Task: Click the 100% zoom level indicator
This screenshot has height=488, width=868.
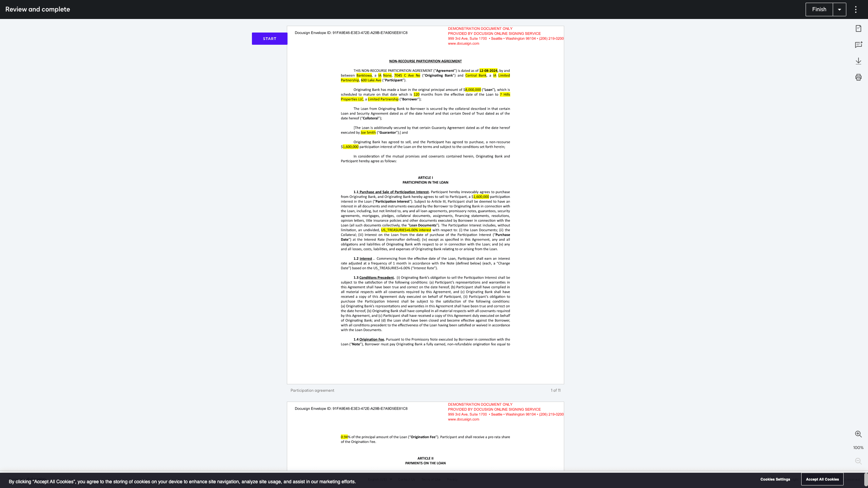Action: tap(858, 448)
